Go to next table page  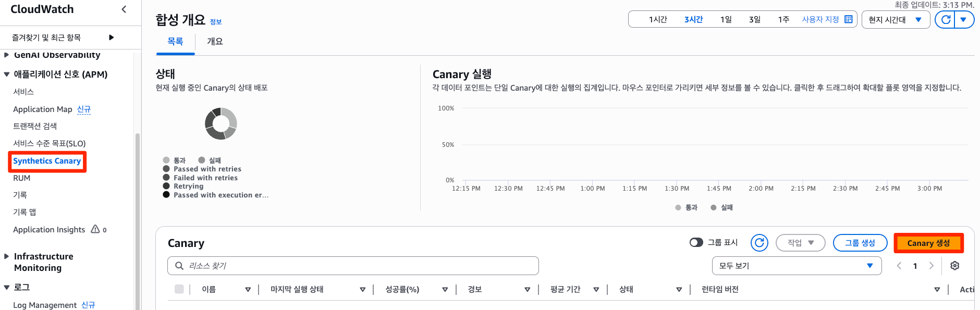931,266
